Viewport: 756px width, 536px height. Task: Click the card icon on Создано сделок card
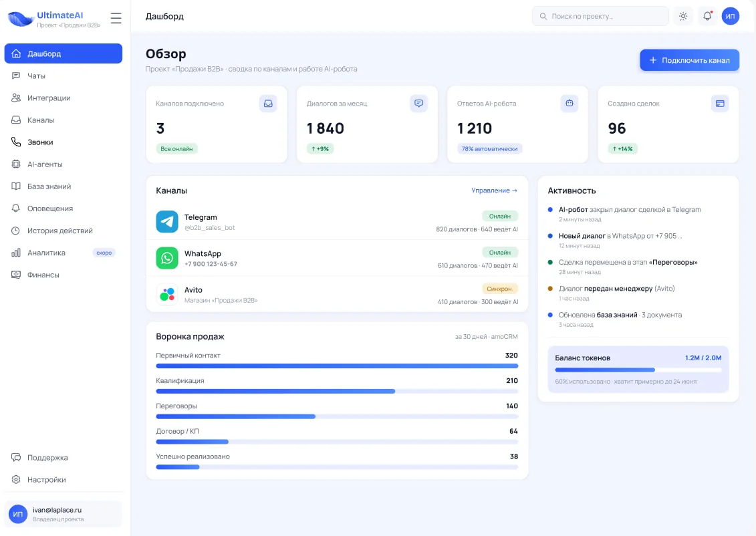[720, 104]
